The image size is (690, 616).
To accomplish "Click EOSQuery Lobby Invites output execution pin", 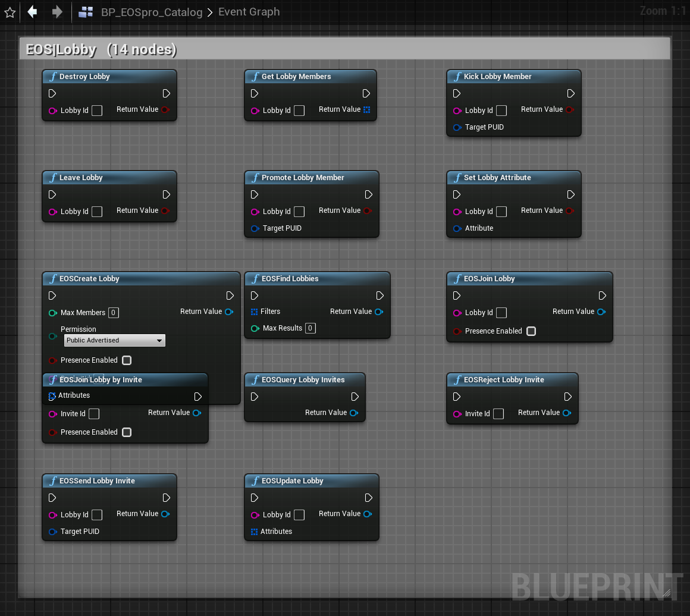I will tap(355, 397).
